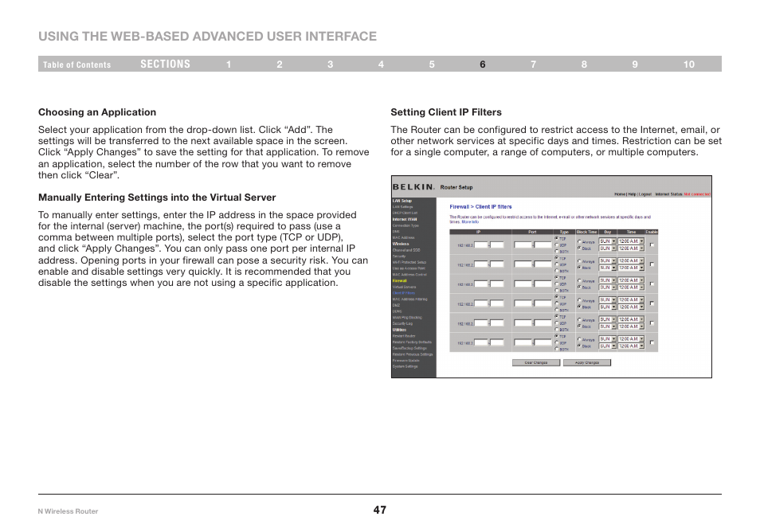This screenshot has width=760, height=532.
Task: Open the lower 12:00 A.M. time dropdown in the last filter row
Action: coord(631,346)
